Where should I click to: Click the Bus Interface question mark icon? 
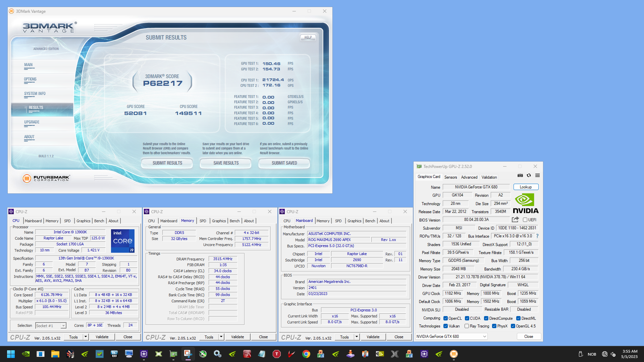(x=537, y=236)
